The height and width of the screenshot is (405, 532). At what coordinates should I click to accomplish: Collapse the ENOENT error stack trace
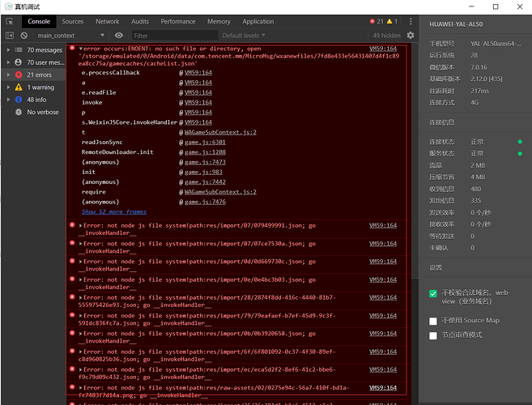[x=81, y=49]
